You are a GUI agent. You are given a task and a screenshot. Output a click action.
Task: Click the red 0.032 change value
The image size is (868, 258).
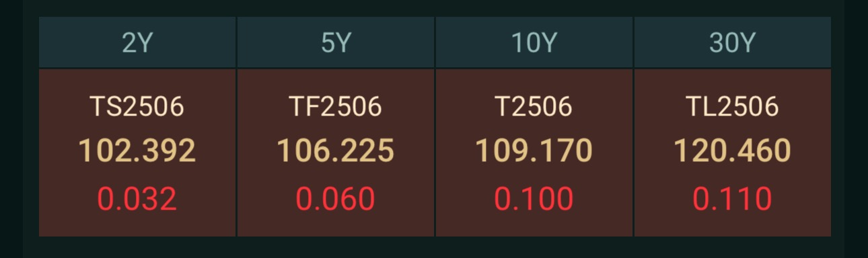[x=137, y=200]
